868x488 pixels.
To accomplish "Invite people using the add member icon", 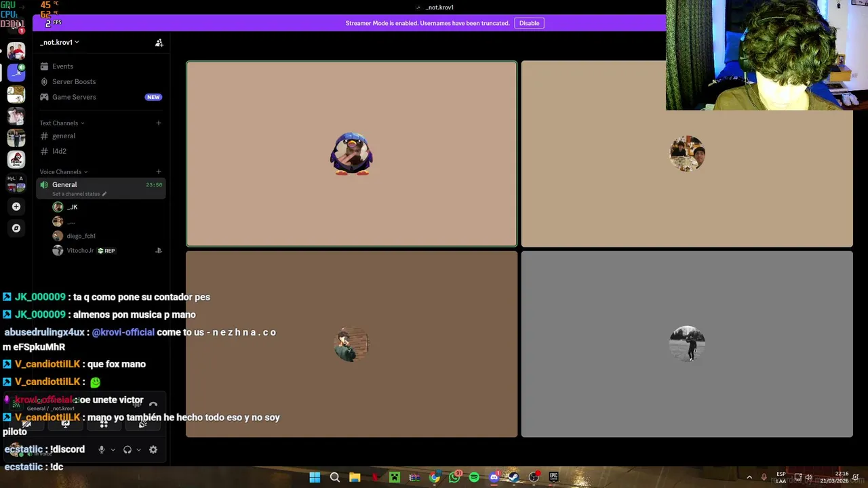I will pyautogui.click(x=159, y=43).
